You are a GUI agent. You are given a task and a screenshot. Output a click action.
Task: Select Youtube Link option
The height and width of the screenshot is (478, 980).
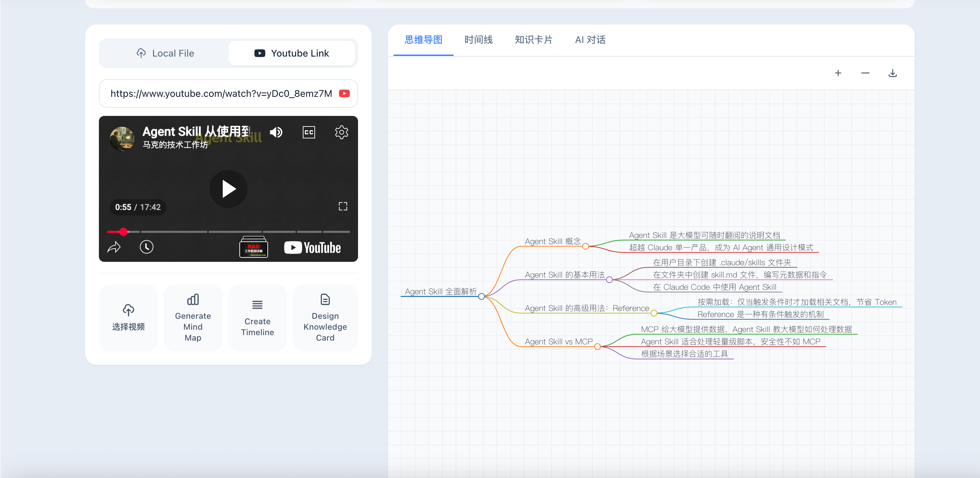tap(292, 53)
